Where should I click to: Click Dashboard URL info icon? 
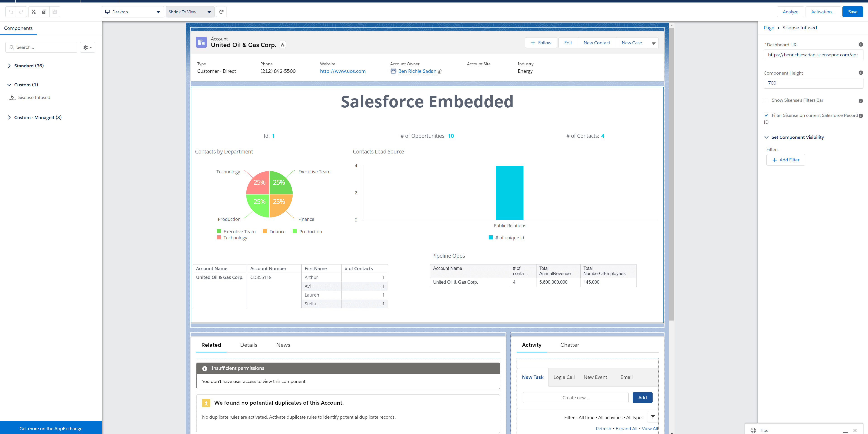(861, 45)
